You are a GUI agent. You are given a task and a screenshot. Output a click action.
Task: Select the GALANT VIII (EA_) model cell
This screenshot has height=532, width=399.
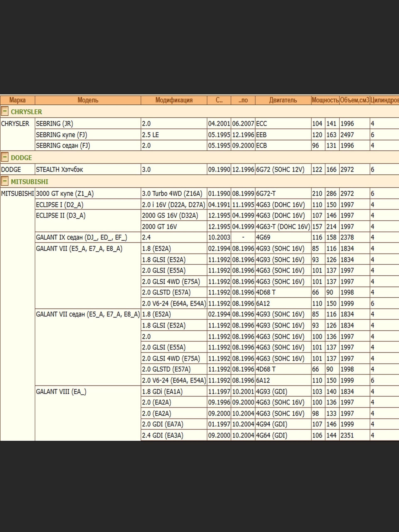[61, 392]
